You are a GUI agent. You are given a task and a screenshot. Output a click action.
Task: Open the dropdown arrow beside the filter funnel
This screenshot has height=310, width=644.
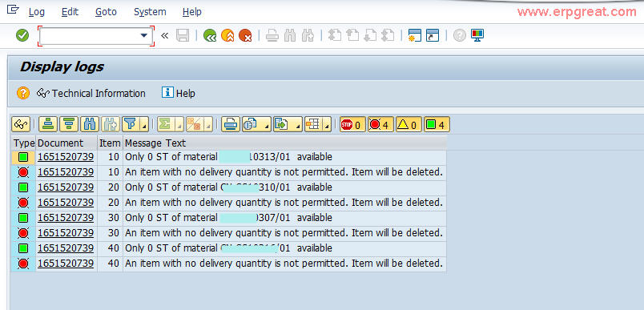tap(143, 125)
